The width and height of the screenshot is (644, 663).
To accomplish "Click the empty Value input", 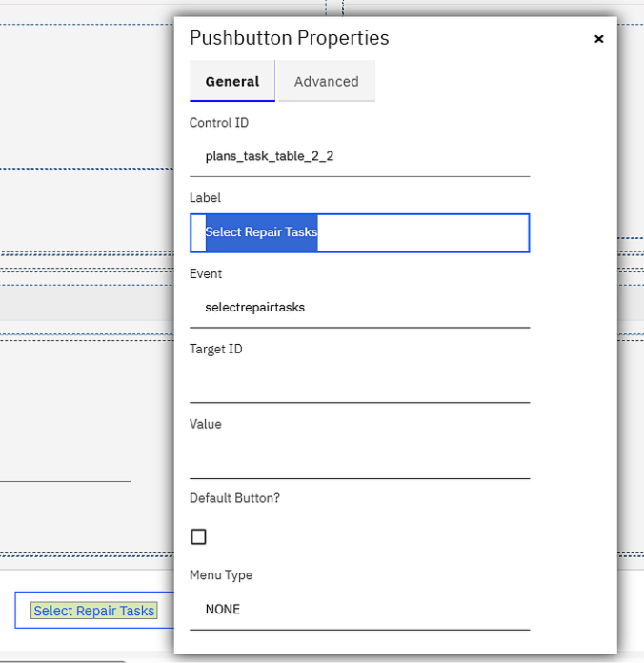I will coord(359,458).
